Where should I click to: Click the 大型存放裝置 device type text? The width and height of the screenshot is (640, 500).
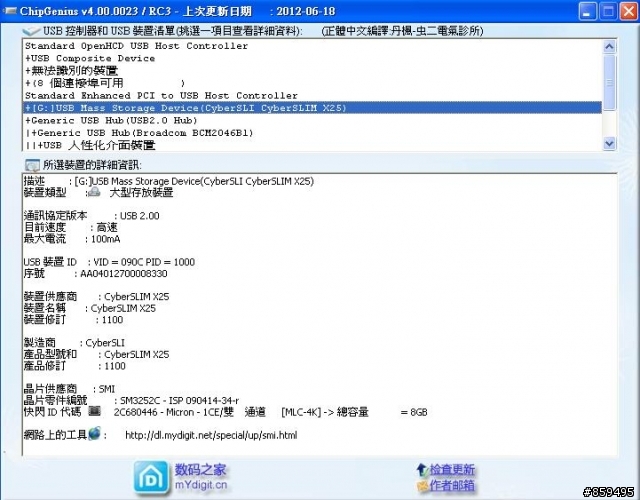point(141,193)
